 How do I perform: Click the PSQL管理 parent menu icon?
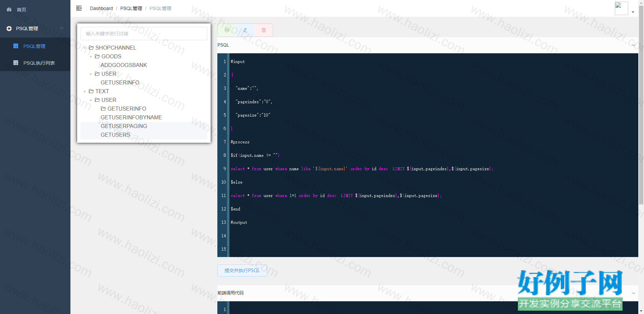[9, 28]
